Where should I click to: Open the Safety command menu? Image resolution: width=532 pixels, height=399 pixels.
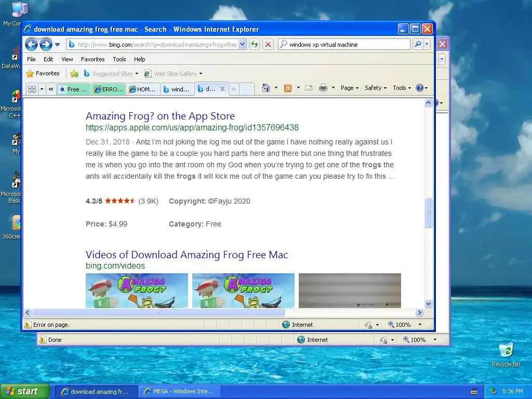(375, 88)
